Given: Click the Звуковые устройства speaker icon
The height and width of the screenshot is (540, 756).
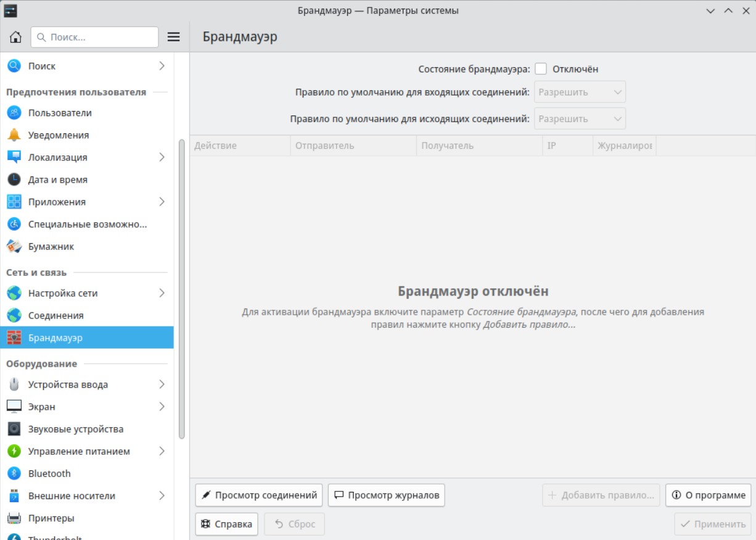Looking at the screenshot, I should click(x=14, y=429).
